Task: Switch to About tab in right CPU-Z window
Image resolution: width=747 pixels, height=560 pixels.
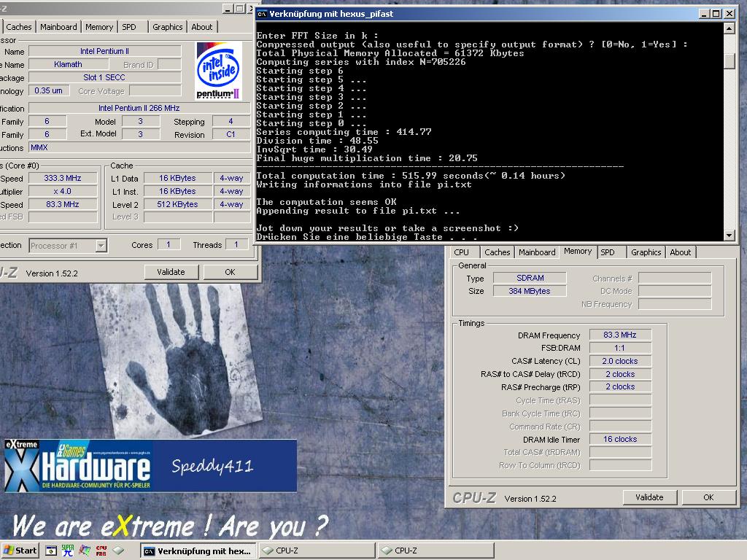Action: pos(681,252)
